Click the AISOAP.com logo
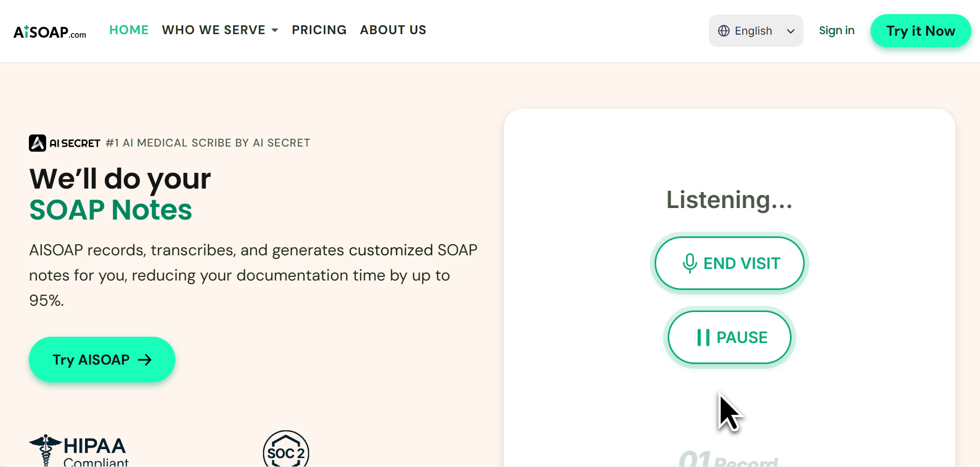Viewport: 980px width, 467px height. point(50,32)
